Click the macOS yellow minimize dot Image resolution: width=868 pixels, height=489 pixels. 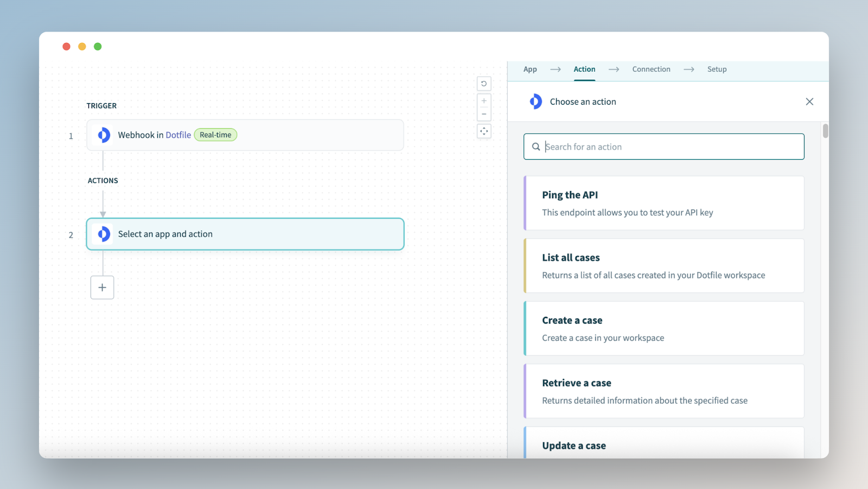(82, 47)
